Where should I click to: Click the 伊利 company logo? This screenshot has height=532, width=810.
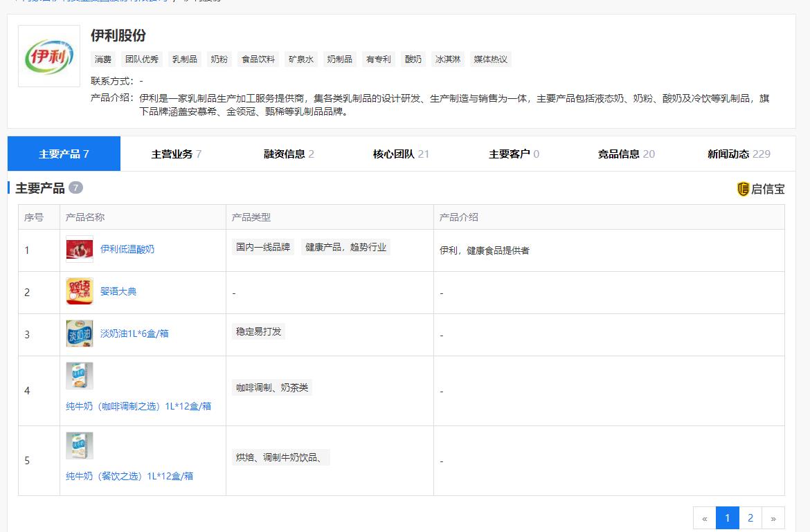[48, 56]
